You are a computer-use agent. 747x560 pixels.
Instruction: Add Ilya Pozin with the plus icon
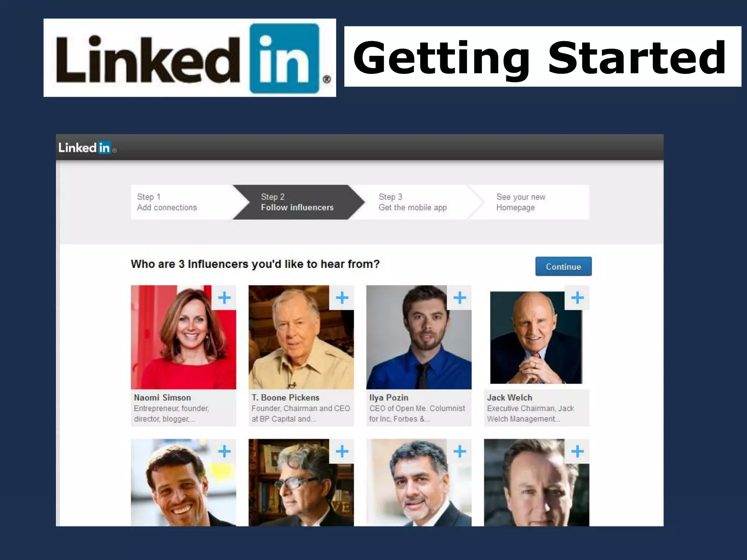460,297
